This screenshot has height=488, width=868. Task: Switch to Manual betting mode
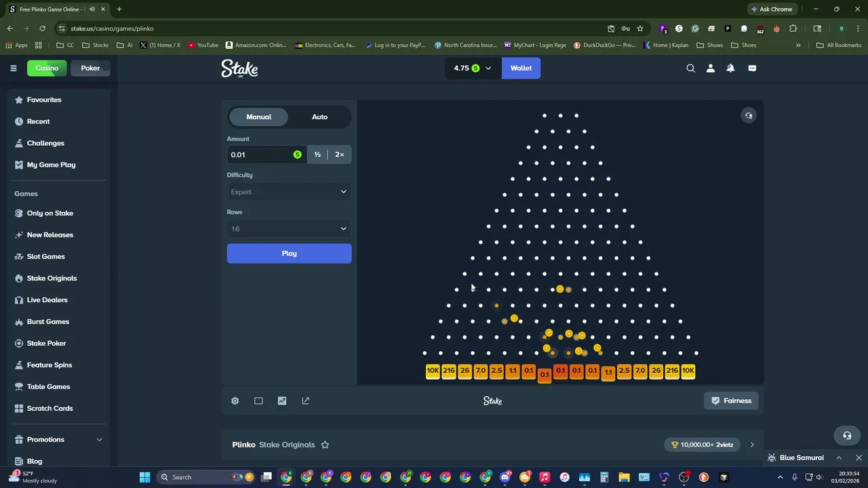coord(258,117)
